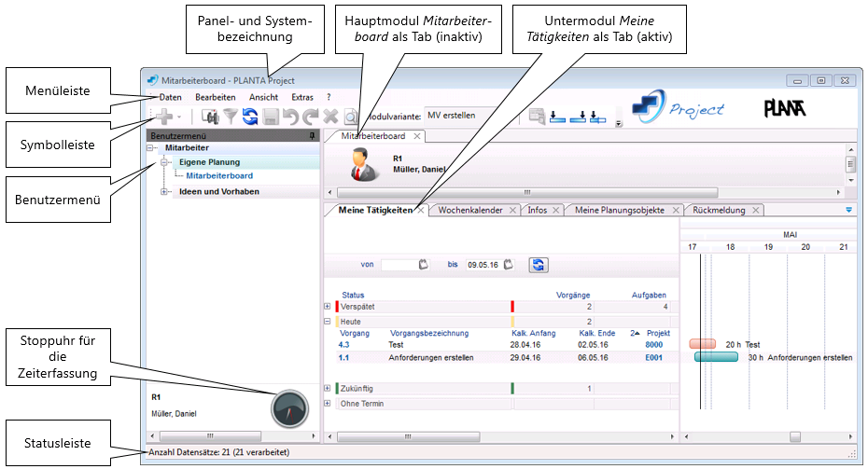The width and height of the screenshot is (868, 469).
Task: Open the Bearbeiten menu
Action: pos(216,97)
